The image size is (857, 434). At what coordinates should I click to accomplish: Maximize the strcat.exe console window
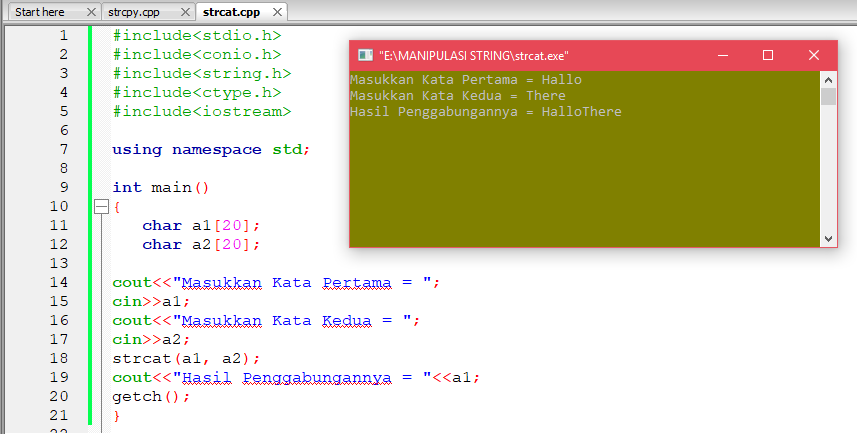(x=768, y=55)
